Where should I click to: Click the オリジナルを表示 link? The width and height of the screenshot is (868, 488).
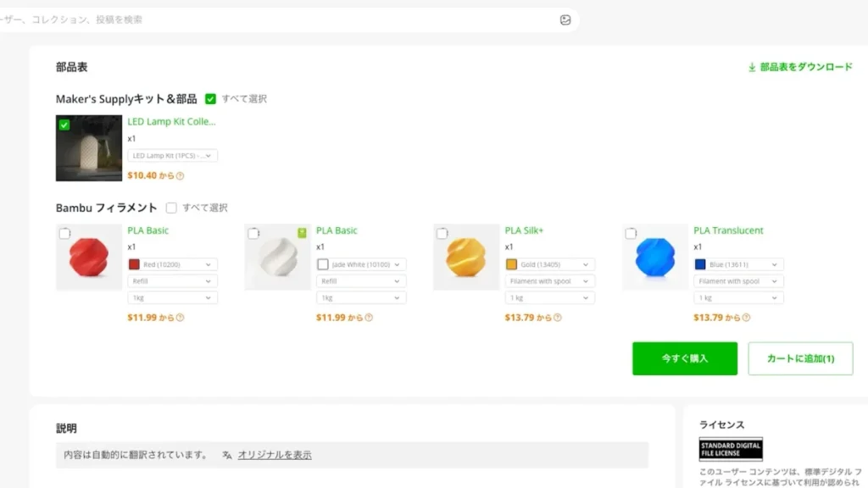pos(275,455)
